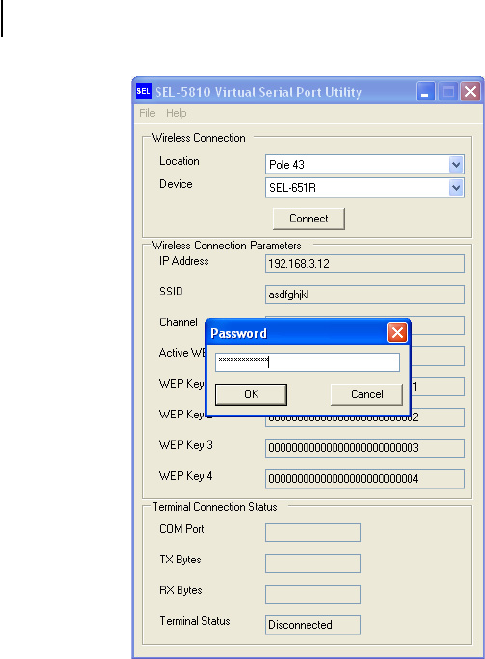This screenshot has height=659, width=485.
Task: Open the SEL-651R device combo box
Action: point(364,188)
